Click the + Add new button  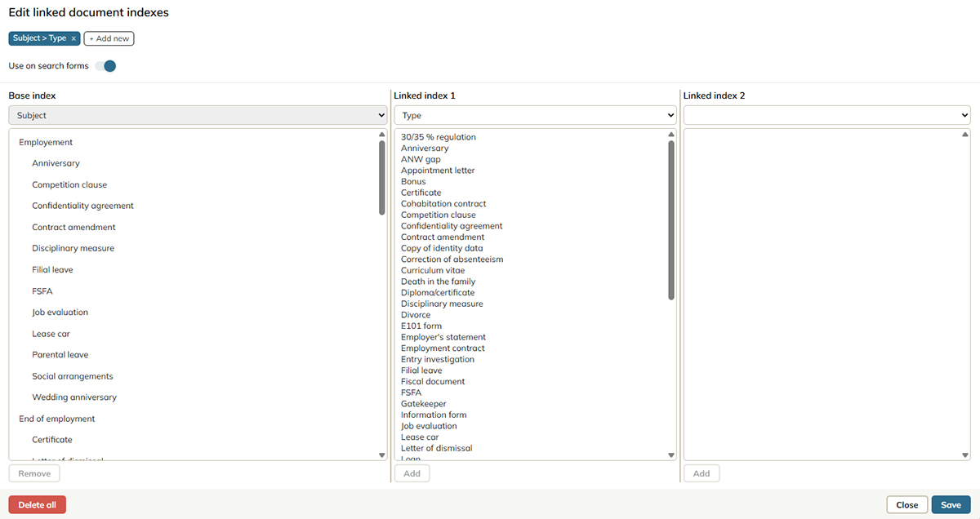click(x=109, y=38)
